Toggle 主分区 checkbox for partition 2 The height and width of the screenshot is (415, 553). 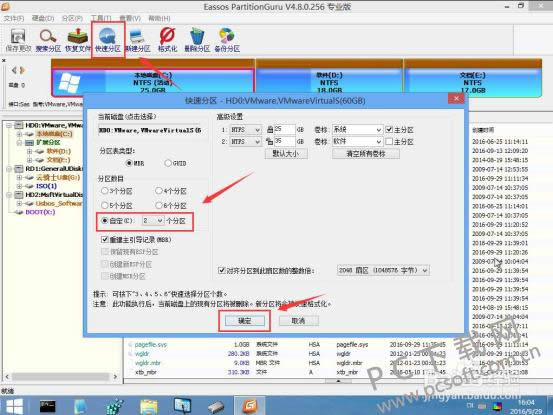[389, 141]
